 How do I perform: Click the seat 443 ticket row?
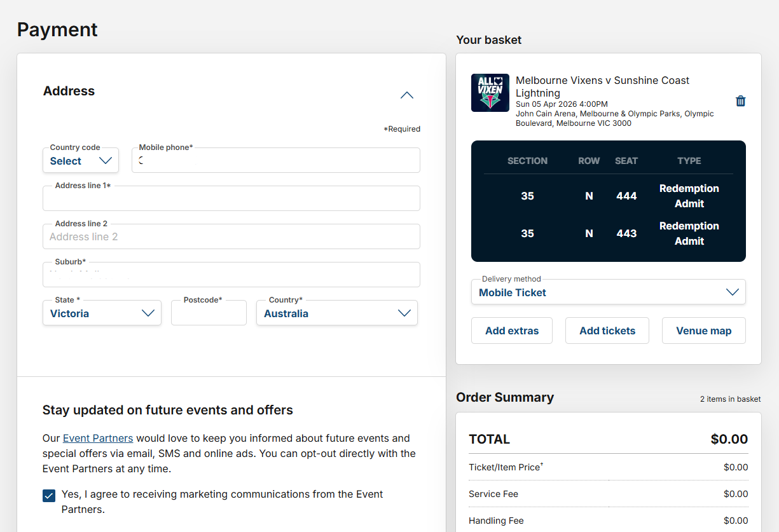608,233
